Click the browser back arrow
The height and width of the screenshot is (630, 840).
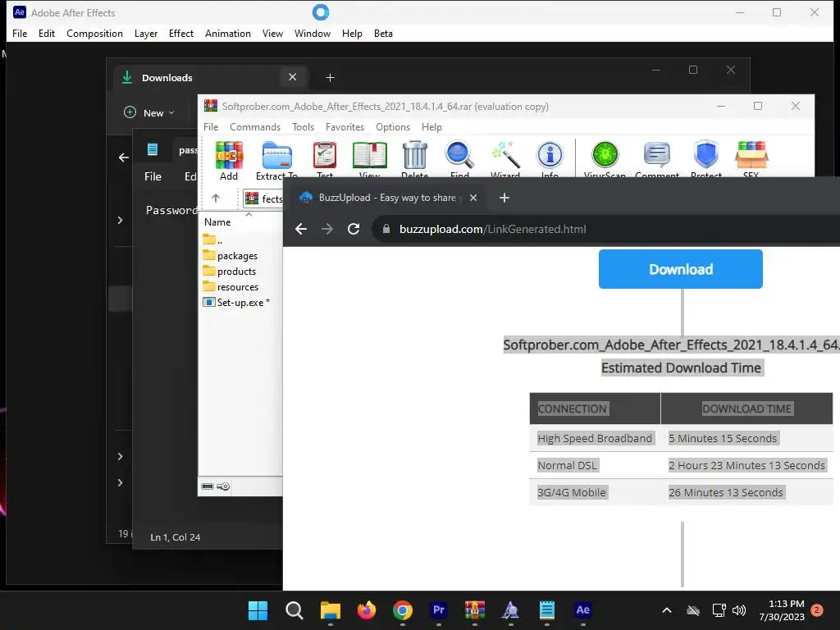[x=301, y=230]
